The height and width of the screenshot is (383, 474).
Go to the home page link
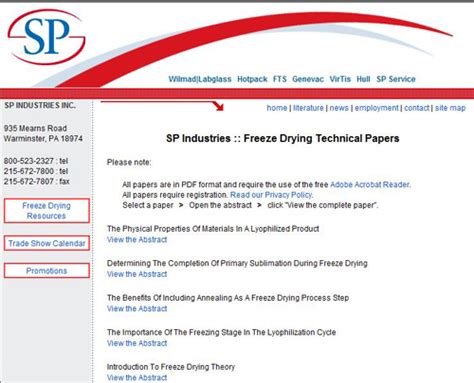(x=277, y=108)
